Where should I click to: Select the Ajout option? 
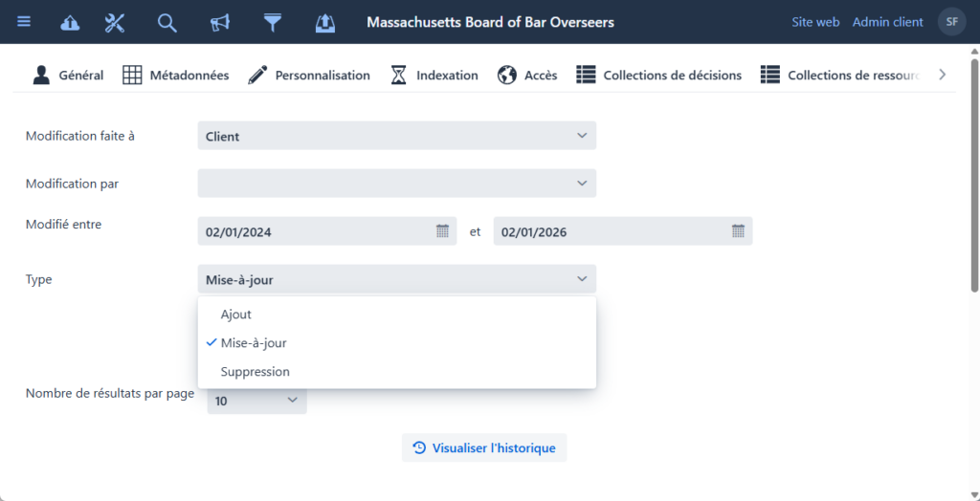click(236, 315)
